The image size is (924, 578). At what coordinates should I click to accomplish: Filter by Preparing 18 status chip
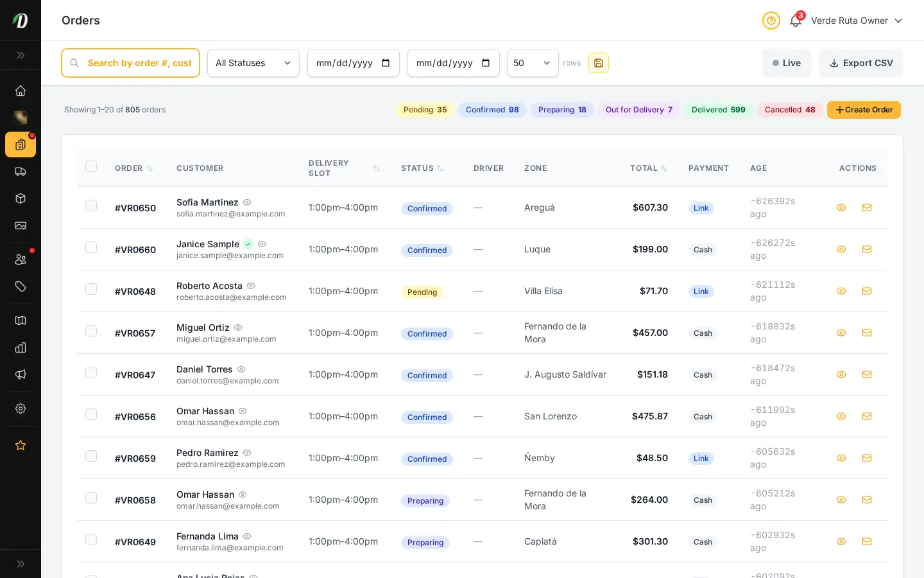(x=562, y=110)
